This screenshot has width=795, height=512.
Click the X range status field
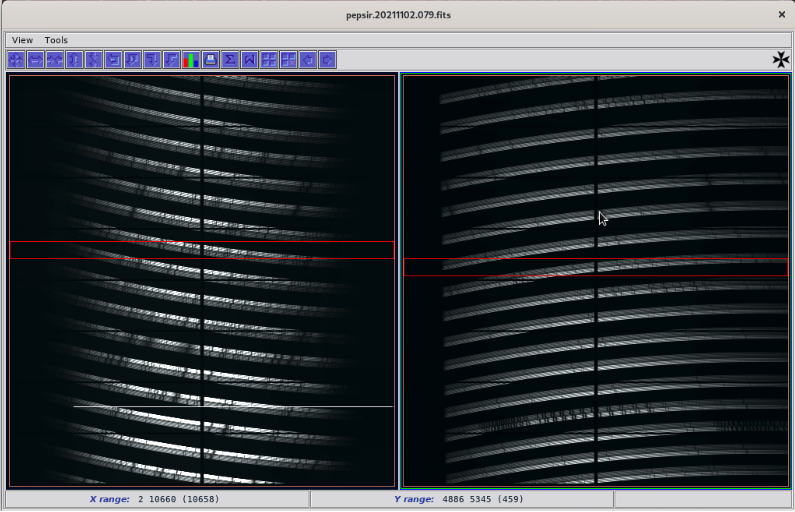click(156, 499)
